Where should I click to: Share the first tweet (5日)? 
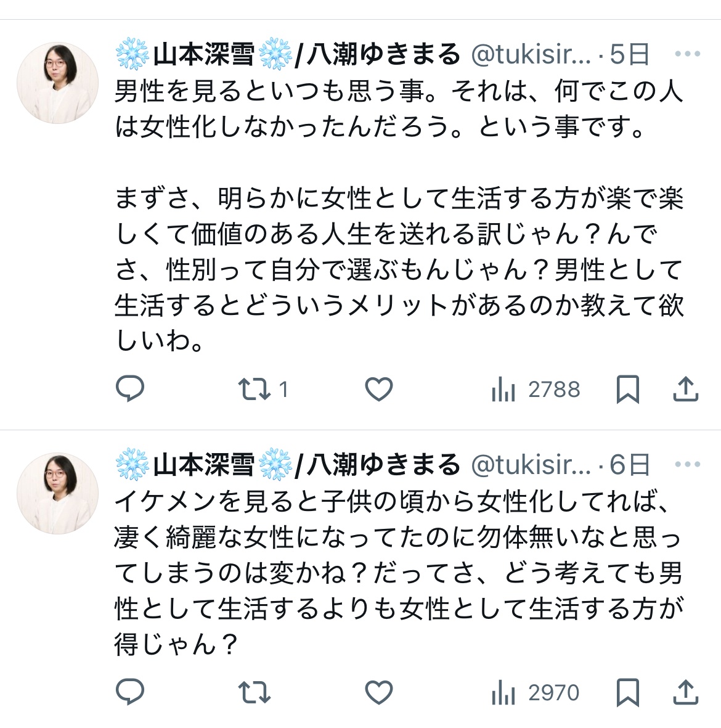[x=685, y=389]
